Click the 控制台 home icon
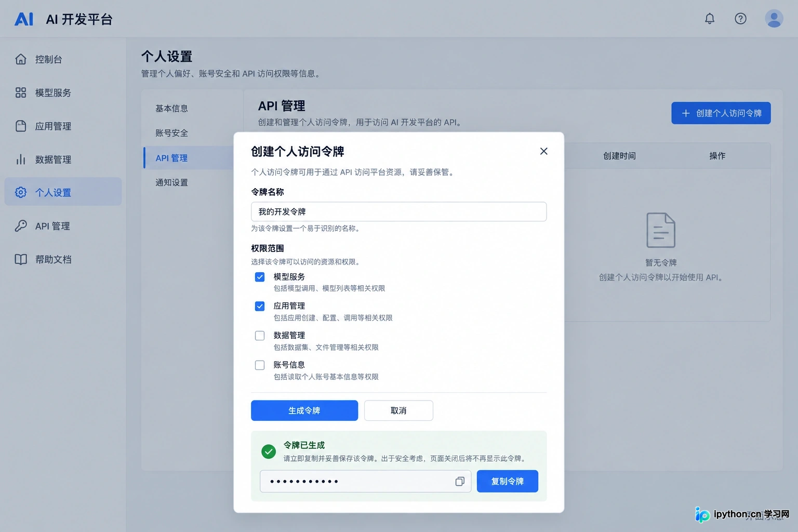Screen dimensions: 798x532 pyautogui.click(x=21, y=59)
